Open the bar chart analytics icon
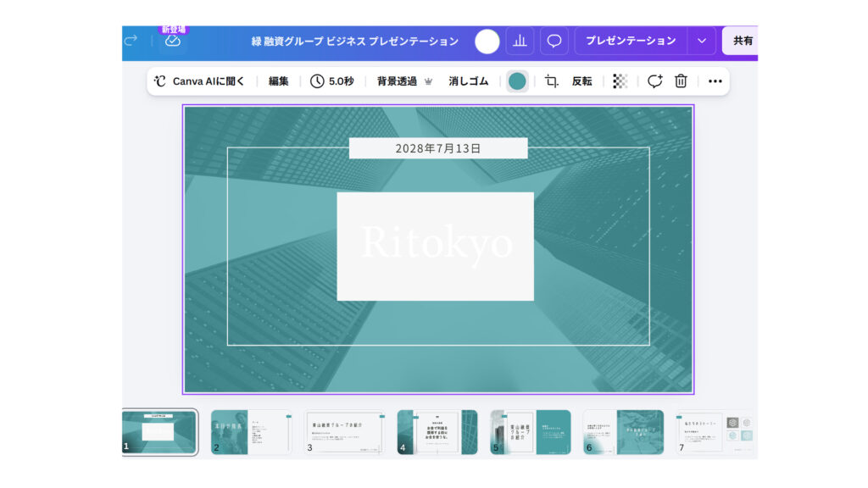This screenshot has width=868, height=488. coord(520,41)
